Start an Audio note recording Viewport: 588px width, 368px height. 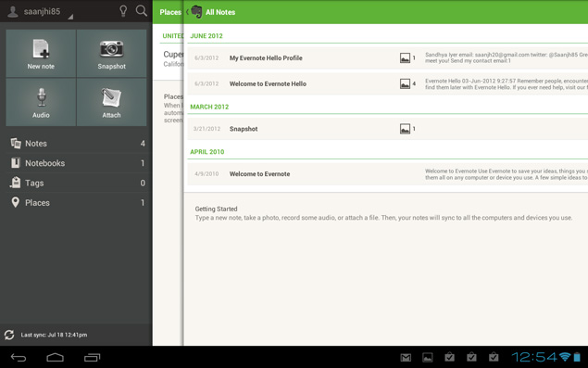(x=41, y=102)
